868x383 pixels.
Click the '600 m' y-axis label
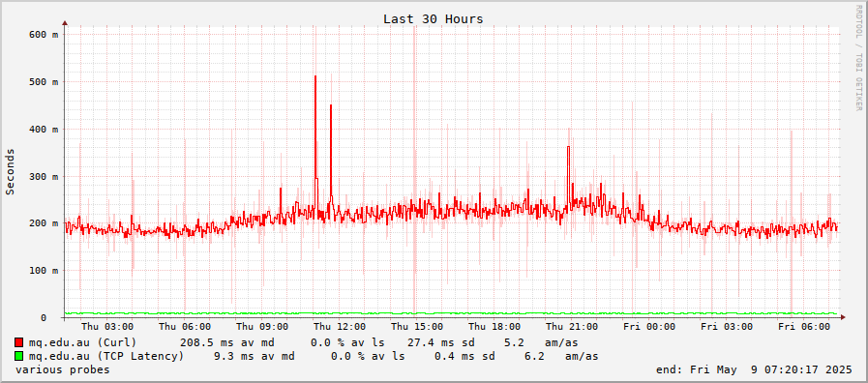coord(44,34)
